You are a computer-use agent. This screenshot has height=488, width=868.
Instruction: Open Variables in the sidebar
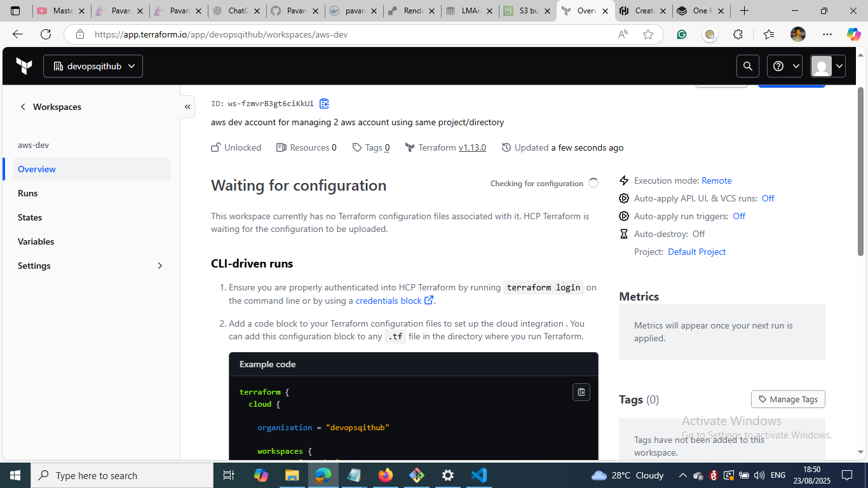(x=36, y=241)
